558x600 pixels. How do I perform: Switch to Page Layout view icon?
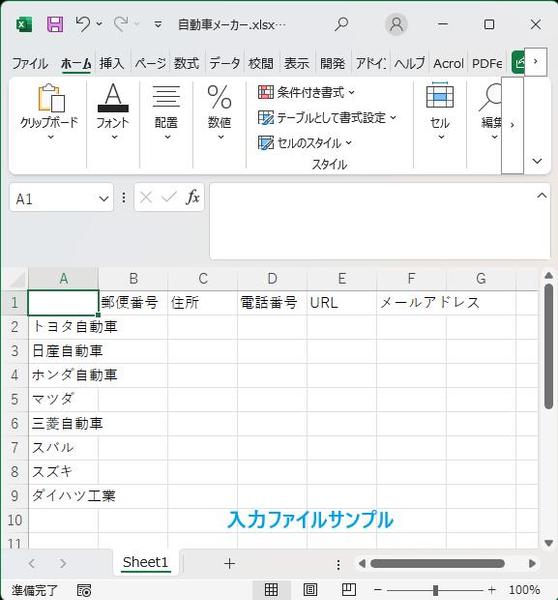310,590
